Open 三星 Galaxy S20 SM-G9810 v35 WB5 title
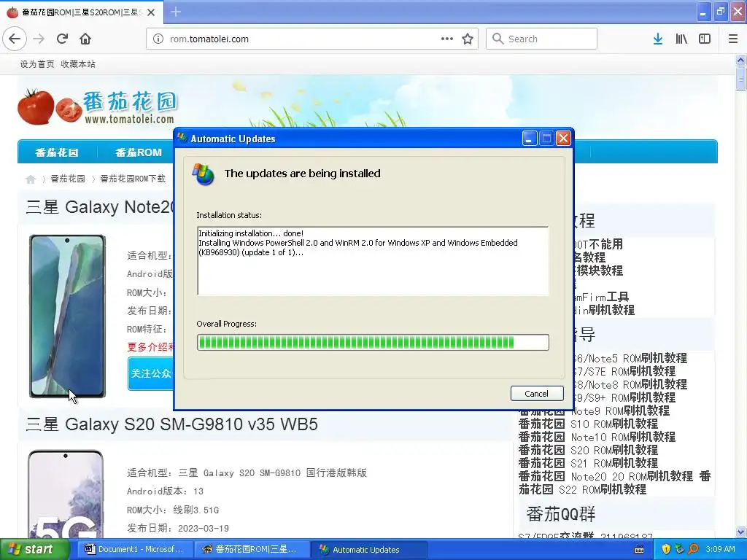747x560 pixels. point(171,424)
